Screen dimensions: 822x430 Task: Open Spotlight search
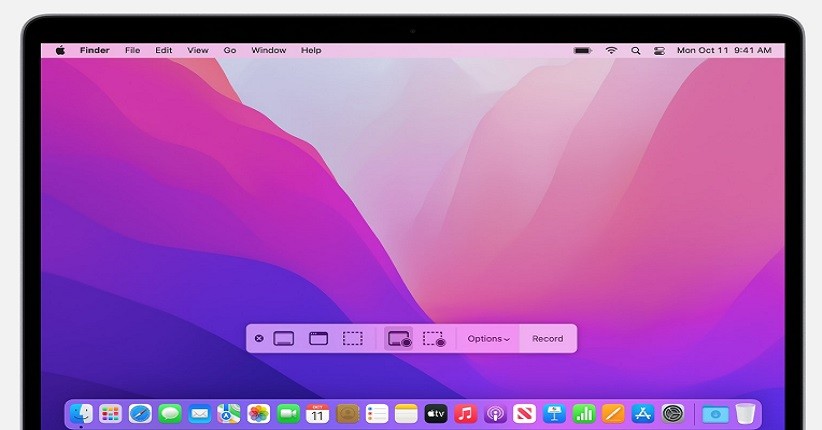pos(635,51)
